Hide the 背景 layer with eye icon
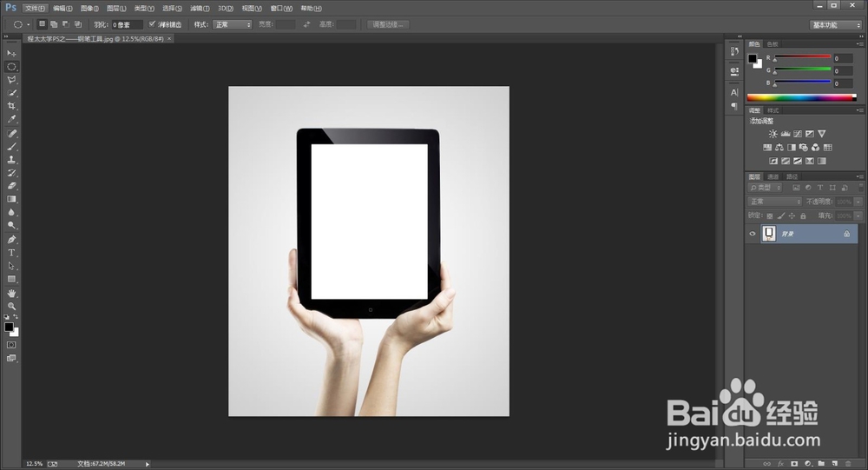The image size is (868, 470). (752, 234)
